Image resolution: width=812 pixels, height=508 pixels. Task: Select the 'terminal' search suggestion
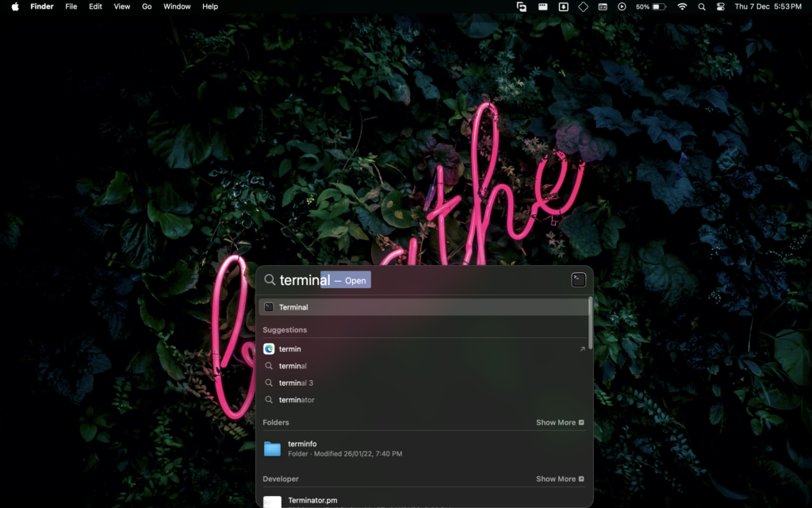[423, 366]
